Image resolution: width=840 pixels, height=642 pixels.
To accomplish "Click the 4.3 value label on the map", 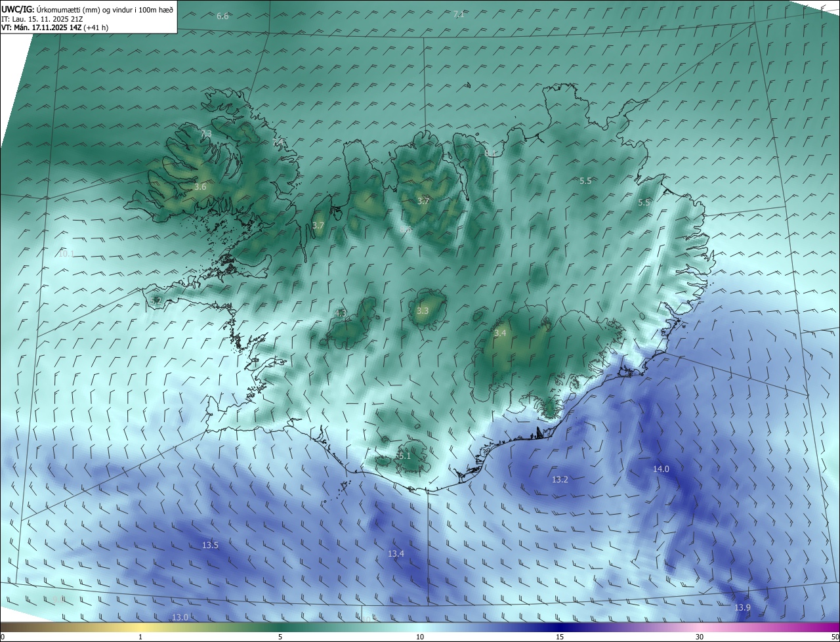I will point(340,314).
